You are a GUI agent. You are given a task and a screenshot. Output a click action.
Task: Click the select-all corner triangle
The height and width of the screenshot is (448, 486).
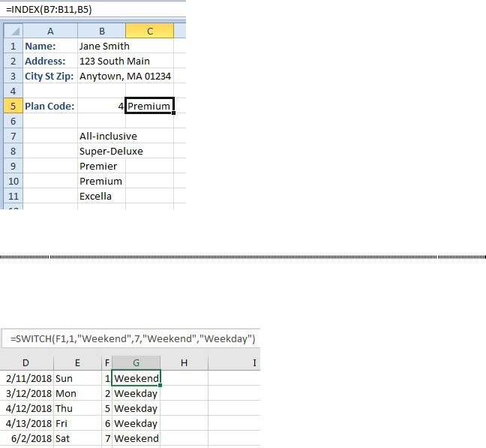pyautogui.click(x=13, y=31)
